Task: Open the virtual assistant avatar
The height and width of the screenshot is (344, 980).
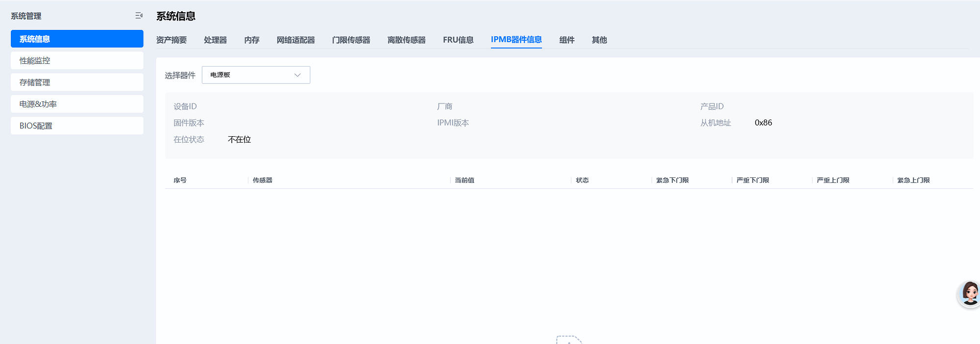Action: (970, 294)
